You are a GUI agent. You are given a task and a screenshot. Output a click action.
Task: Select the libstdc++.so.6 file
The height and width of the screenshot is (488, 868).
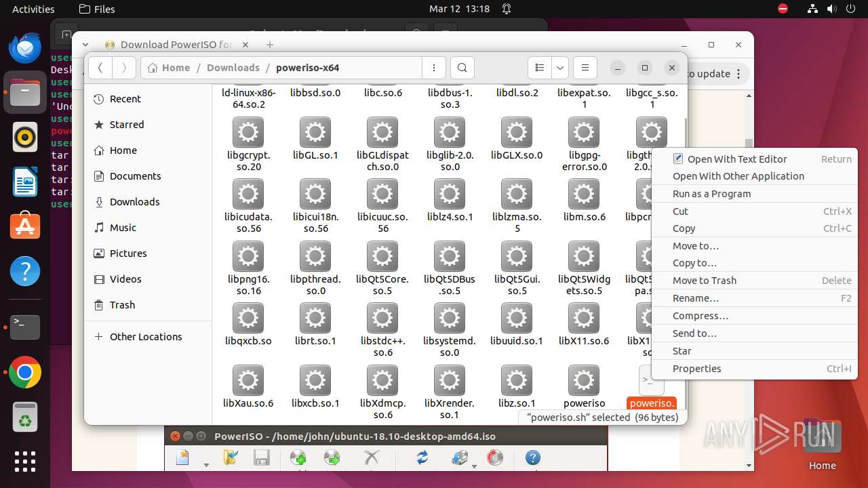tap(382, 330)
